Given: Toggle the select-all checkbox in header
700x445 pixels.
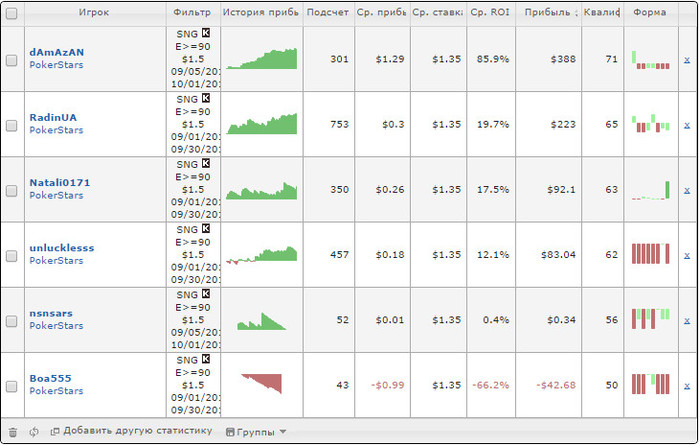Looking at the screenshot, I should pyautogui.click(x=12, y=13).
